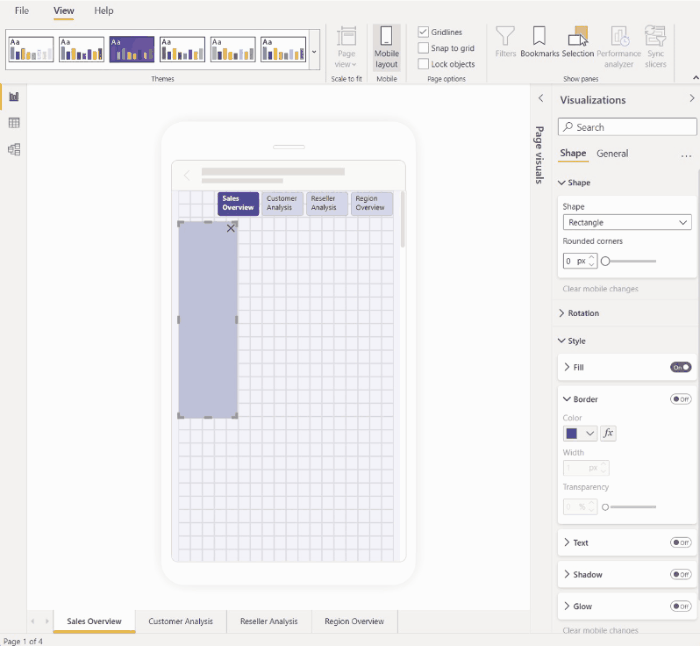Remove the shape visual with X icon
This screenshot has width=700, height=646.
tap(231, 228)
